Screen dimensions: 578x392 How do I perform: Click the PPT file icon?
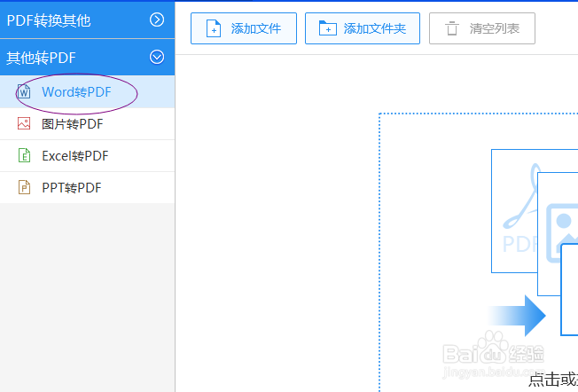(x=24, y=187)
